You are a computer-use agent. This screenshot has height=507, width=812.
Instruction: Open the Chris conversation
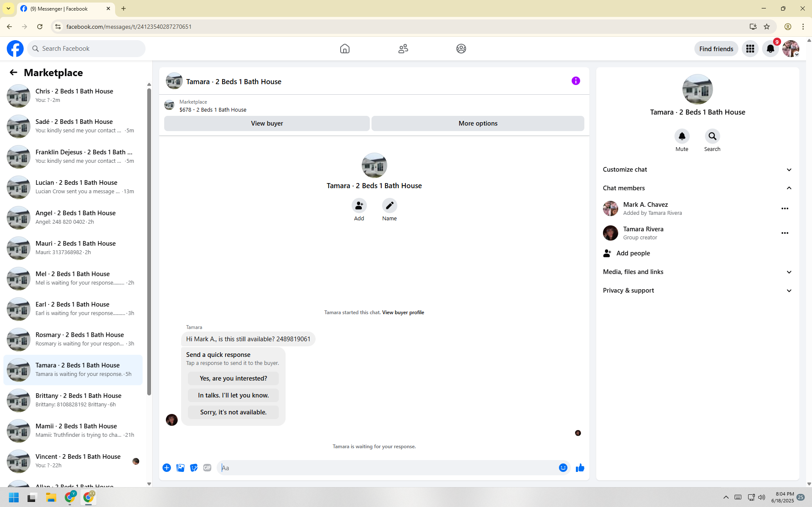pos(73,96)
